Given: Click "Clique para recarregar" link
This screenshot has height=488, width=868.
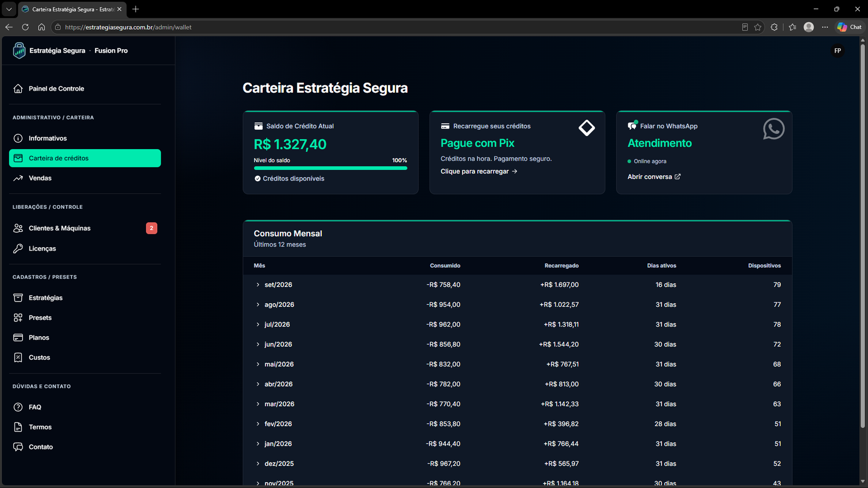Looking at the screenshot, I should [479, 171].
